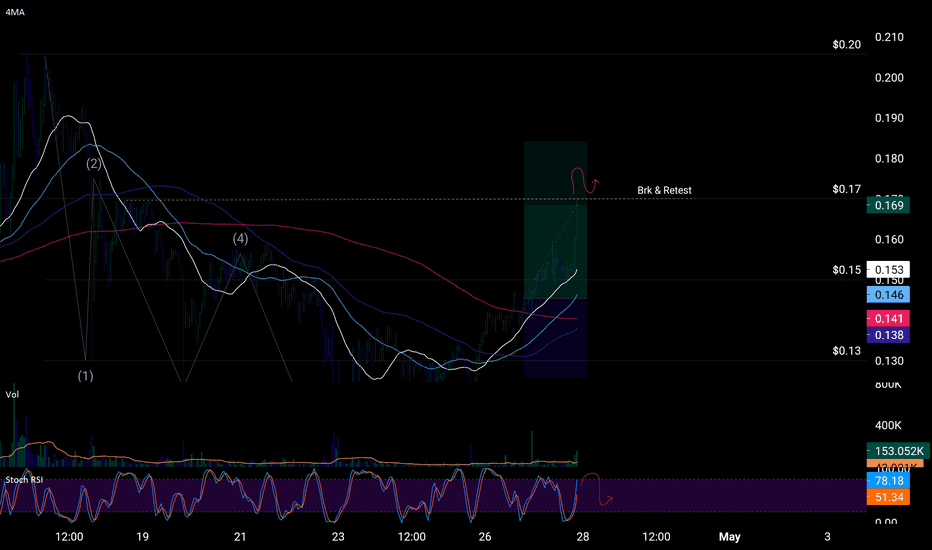
Task: Click the purple 0.138 moving average tag
Action: coord(888,335)
